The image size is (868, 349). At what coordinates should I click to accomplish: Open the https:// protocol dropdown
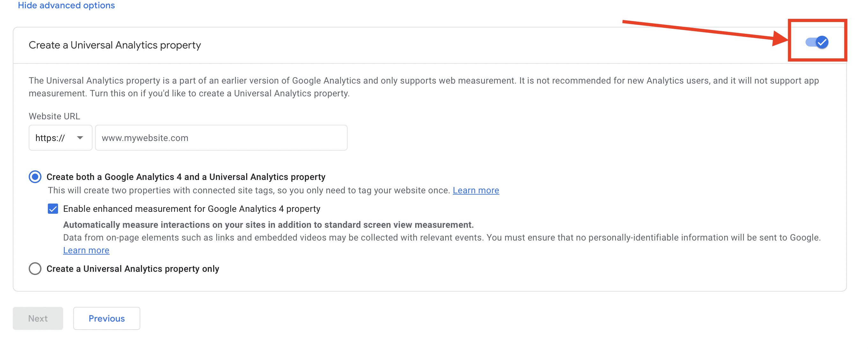pyautogui.click(x=60, y=137)
